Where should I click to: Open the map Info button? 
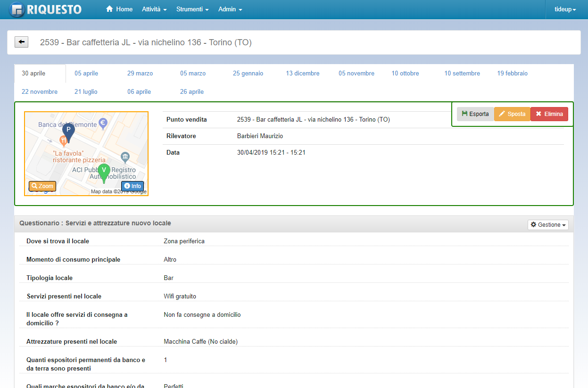133,186
